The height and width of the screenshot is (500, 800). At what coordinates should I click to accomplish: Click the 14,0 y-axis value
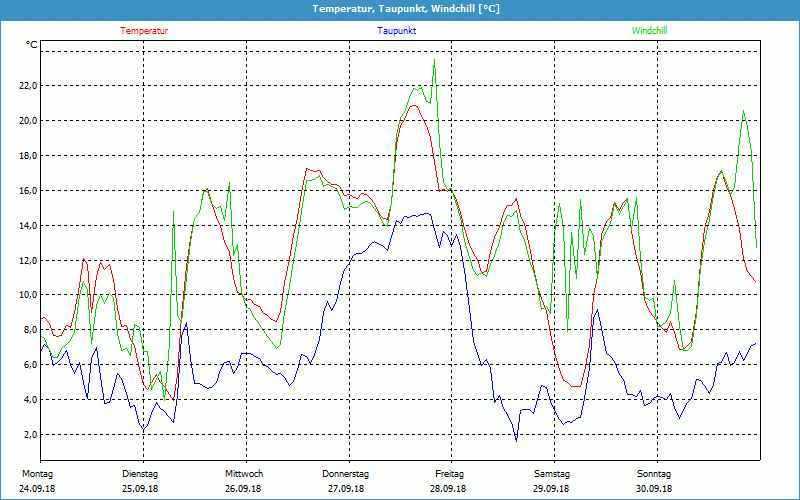click(29, 226)
